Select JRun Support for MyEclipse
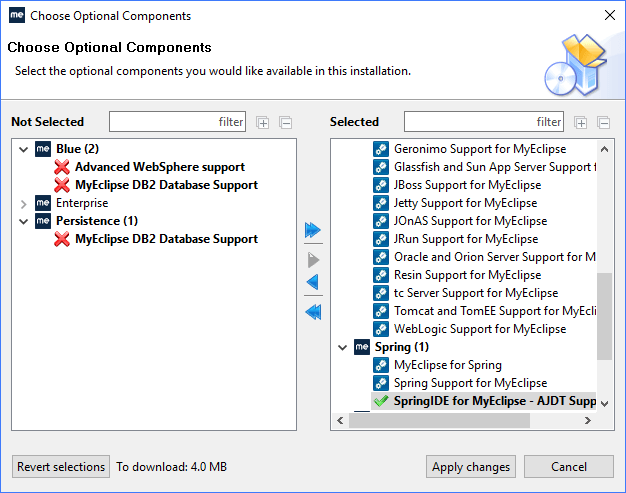This screenshot has height=493, width=626. tap(466, 239)
